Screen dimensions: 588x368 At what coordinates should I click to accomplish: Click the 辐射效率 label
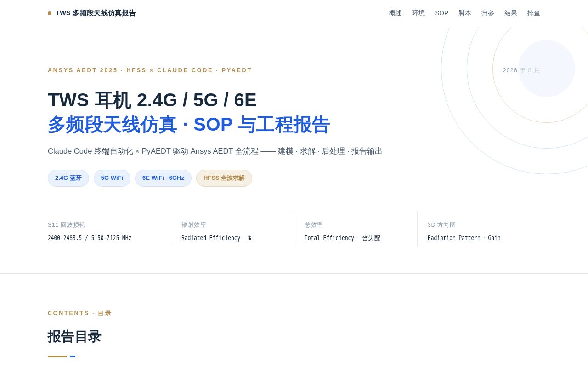click(x=194, y=225)
